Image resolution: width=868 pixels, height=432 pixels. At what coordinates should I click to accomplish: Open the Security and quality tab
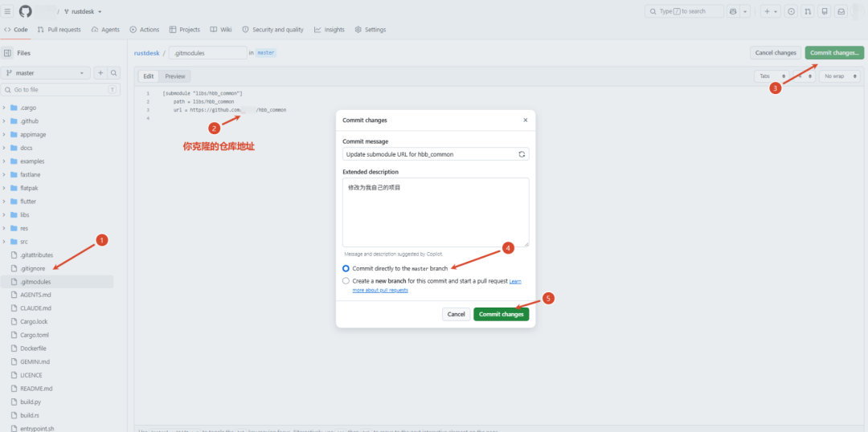(x=273, y=30)
